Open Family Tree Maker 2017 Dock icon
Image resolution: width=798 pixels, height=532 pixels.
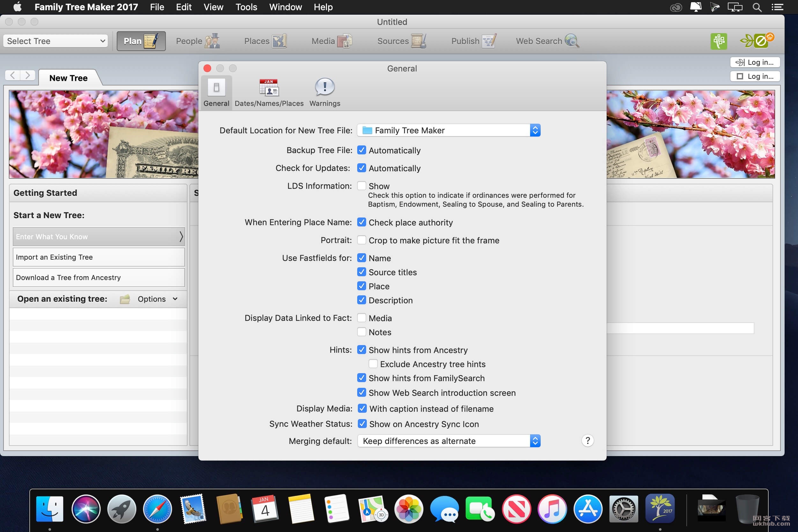pos(660,509)
